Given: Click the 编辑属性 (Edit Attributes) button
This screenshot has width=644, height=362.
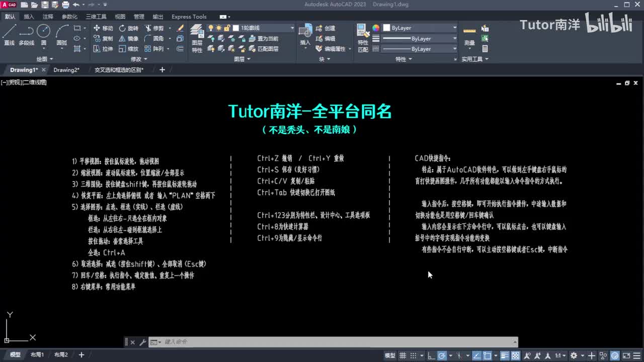Looking at the screenshot, I should [x=333, y=49].
